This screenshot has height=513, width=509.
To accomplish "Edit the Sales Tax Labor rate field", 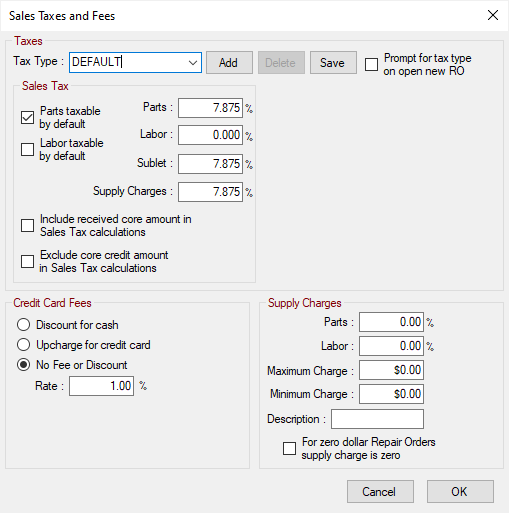I will tap(210, 135).
